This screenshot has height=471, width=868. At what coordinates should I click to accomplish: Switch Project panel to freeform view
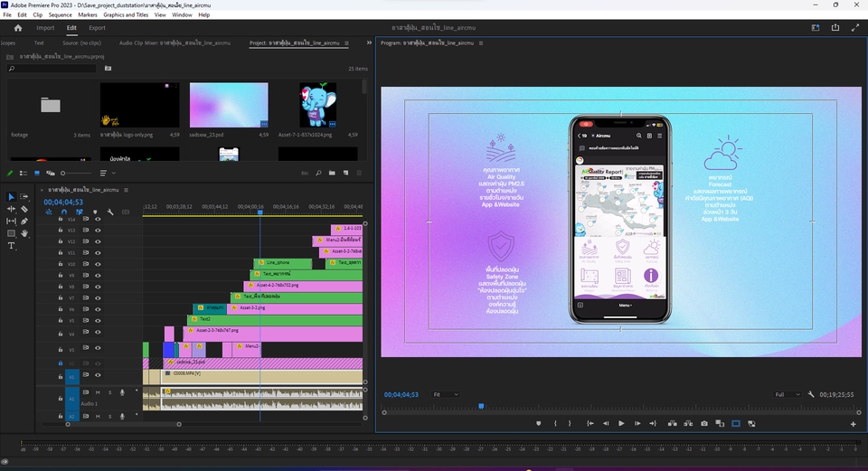pos(51,174)
